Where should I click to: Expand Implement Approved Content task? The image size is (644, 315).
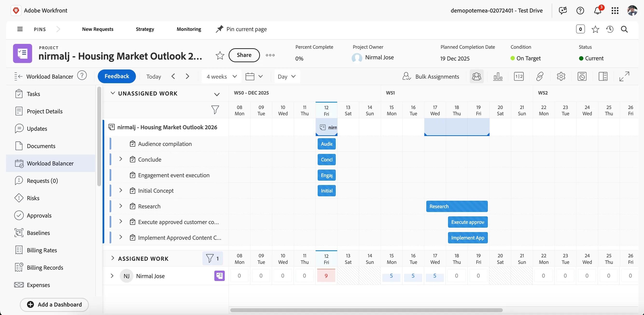tap(120, 237)
